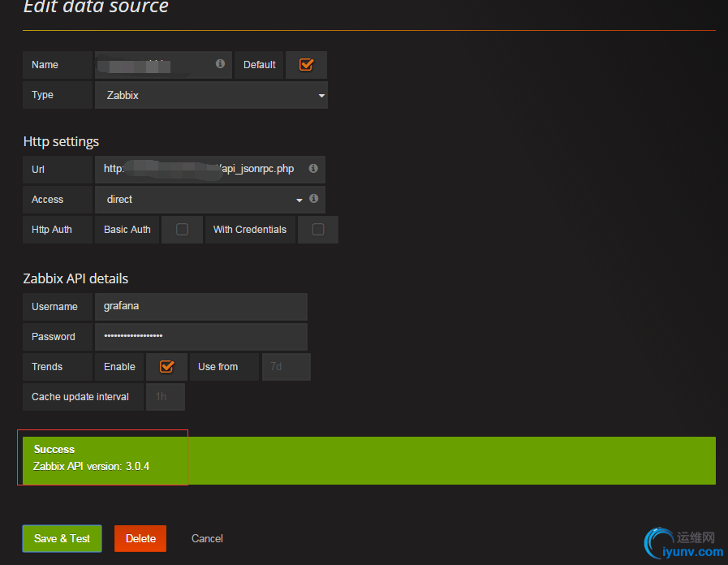Click the Name input field
The height and width of the screenshot is (565, 728).
point(163,65)
